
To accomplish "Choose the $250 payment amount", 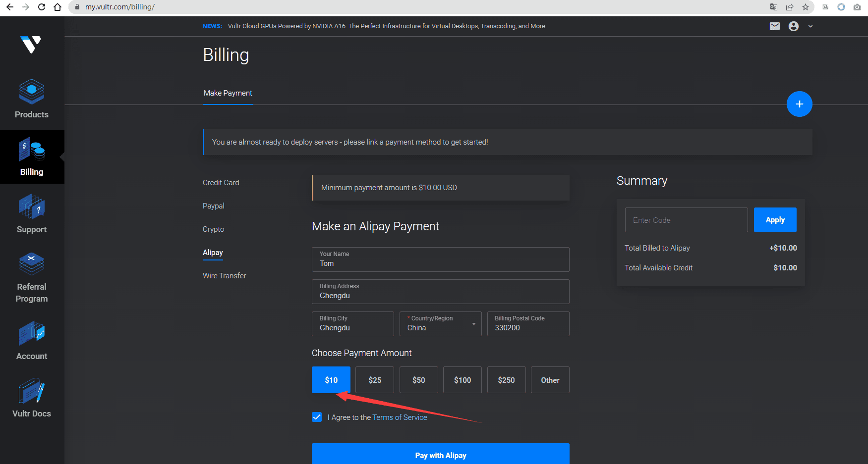I will point(507,380).
